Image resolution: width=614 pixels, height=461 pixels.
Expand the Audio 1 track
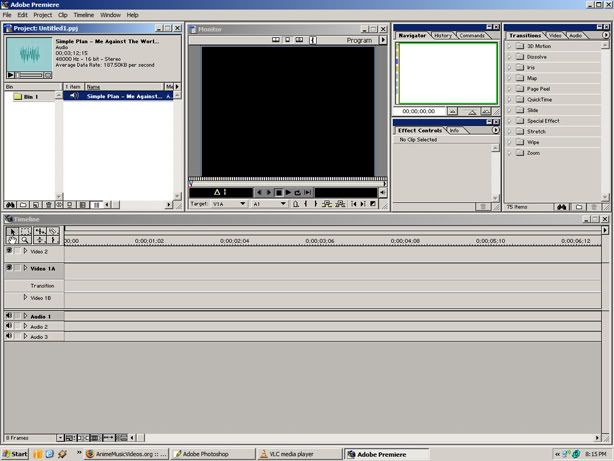(25, 316)
